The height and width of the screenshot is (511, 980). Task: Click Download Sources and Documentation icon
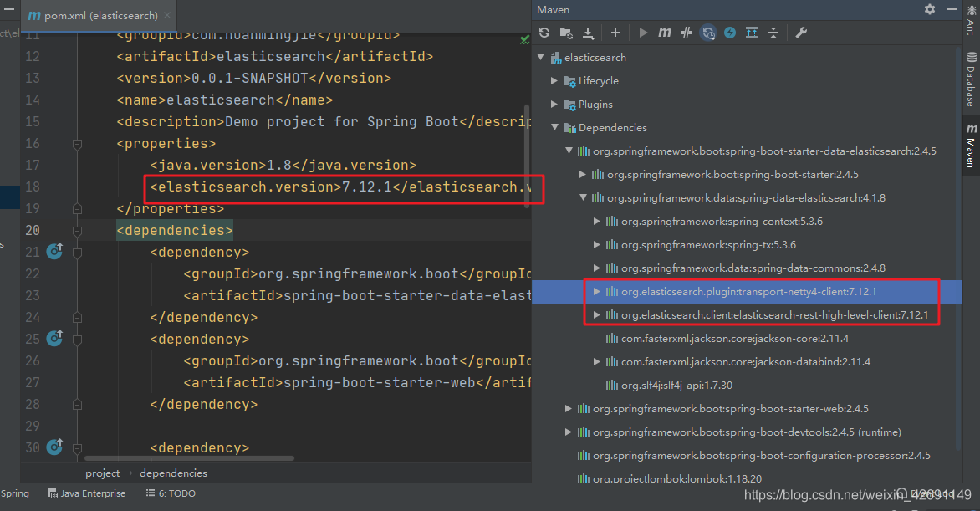coord(588,33)
